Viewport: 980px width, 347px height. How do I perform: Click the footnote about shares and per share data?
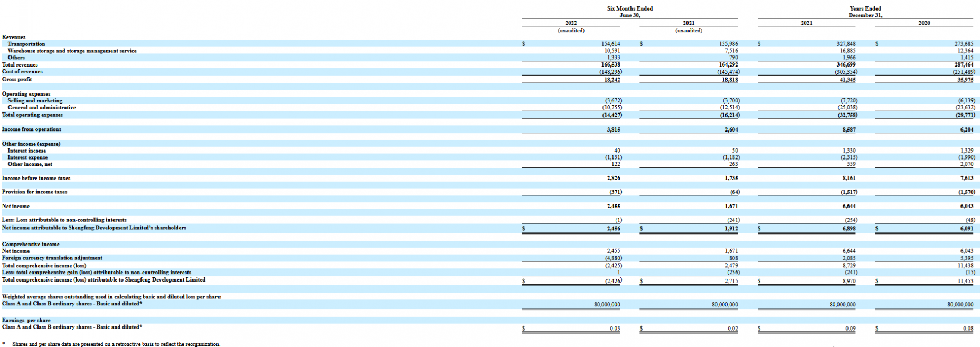point(116,344)
